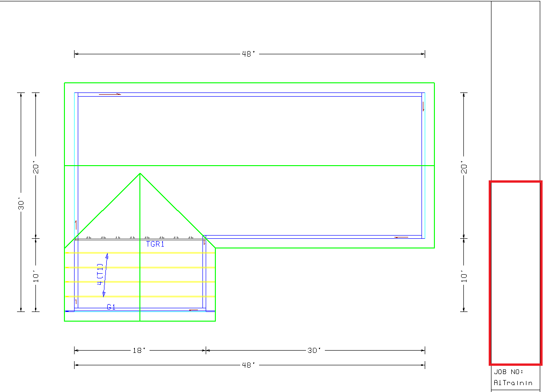The width and height of the screenshot is (543, 392).
Task: Select the G1 gable truss label
Action: (111, 307)
